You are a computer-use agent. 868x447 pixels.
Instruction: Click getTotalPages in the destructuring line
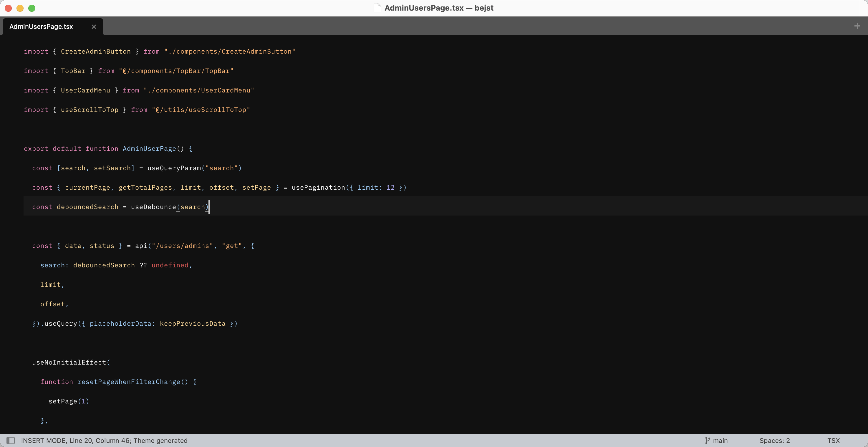(x=145, y=188)
